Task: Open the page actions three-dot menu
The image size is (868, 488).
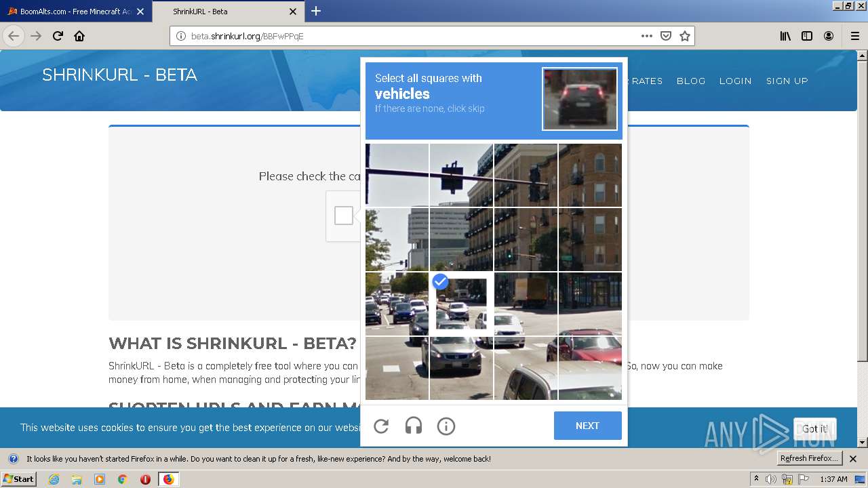Action: (x=646, y=36)
